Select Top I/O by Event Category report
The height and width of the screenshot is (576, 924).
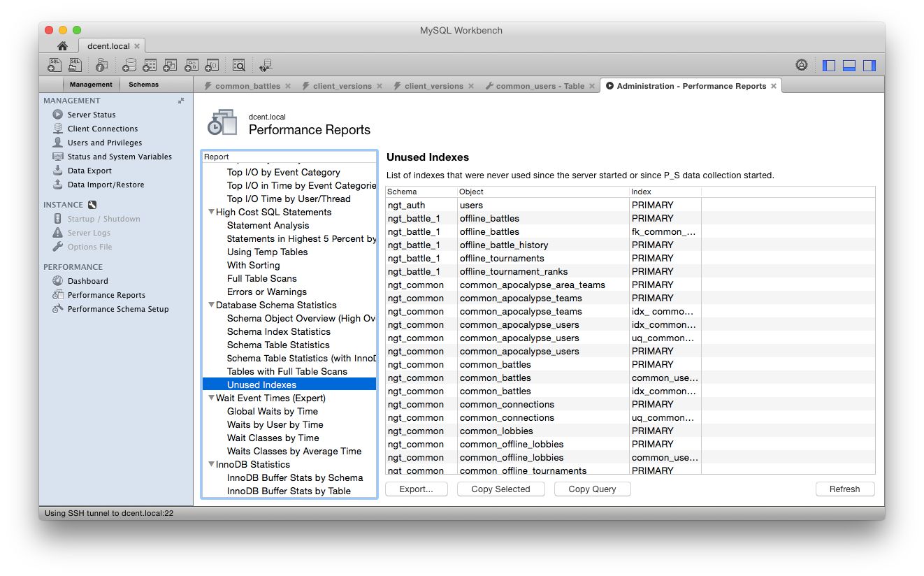[x=283, y=172]
